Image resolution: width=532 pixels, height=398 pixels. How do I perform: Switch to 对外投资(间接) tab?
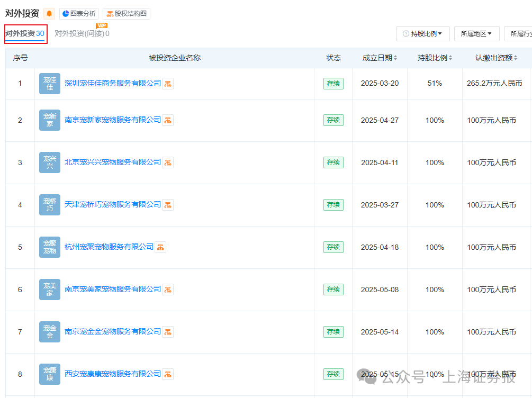82,34
